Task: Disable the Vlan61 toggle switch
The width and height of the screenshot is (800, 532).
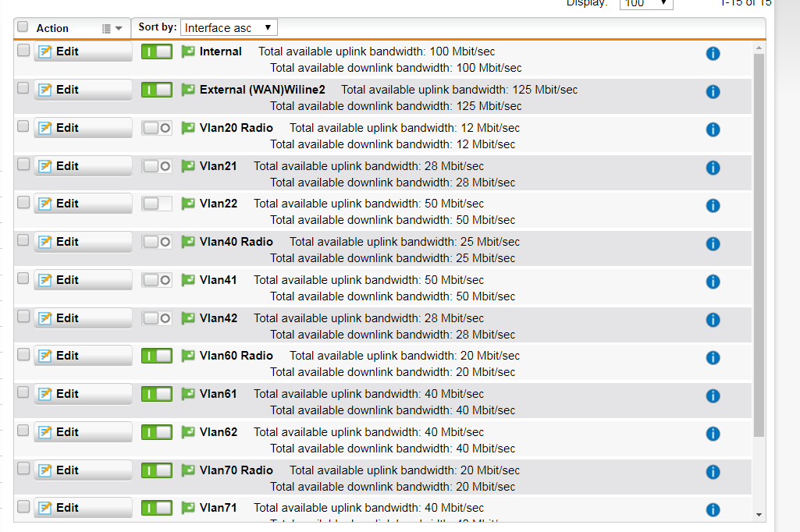Action: click(x=157, y=394)
